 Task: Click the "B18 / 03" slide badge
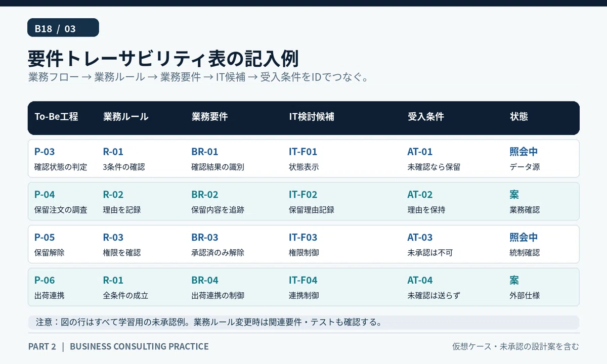[63, 28]
